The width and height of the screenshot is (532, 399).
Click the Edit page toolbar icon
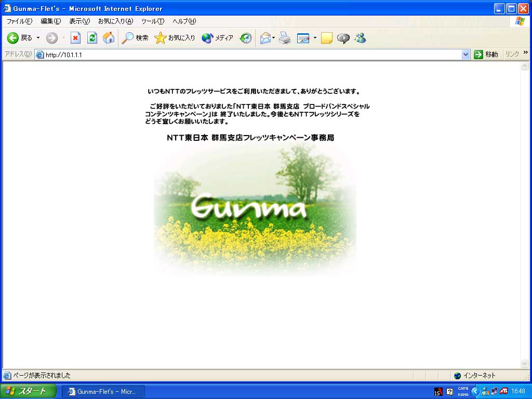(x=303, y=38)
